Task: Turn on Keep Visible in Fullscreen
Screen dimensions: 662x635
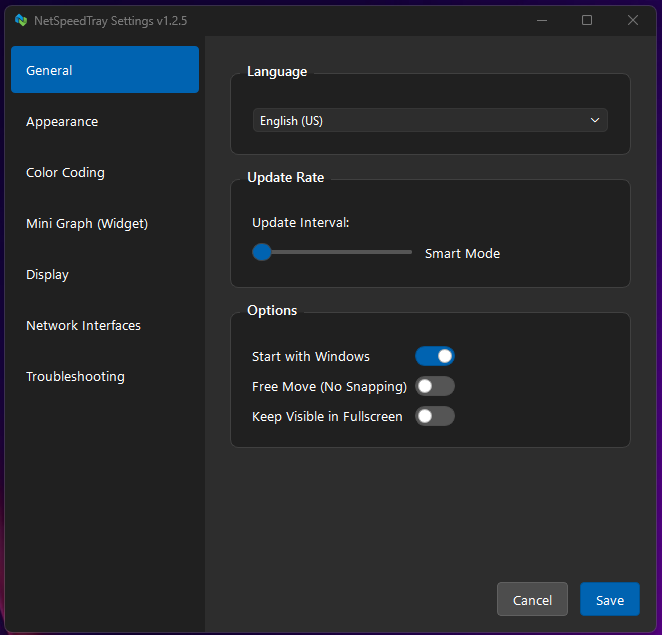Action: click(x=435, y=416)
